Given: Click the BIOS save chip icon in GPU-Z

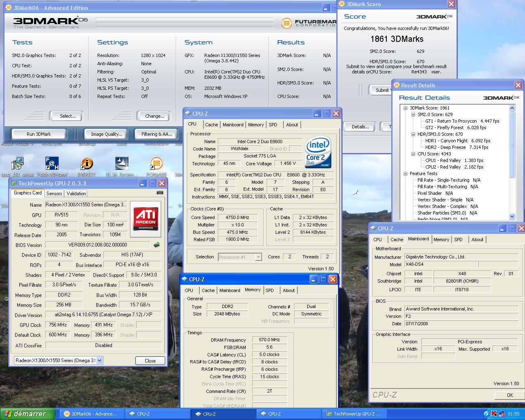Looking at the screenshot, I should coord(157,245).
